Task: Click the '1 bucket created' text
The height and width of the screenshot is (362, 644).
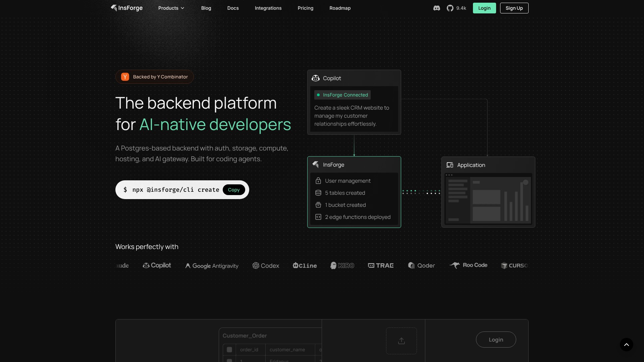Action: pos(345,205)
